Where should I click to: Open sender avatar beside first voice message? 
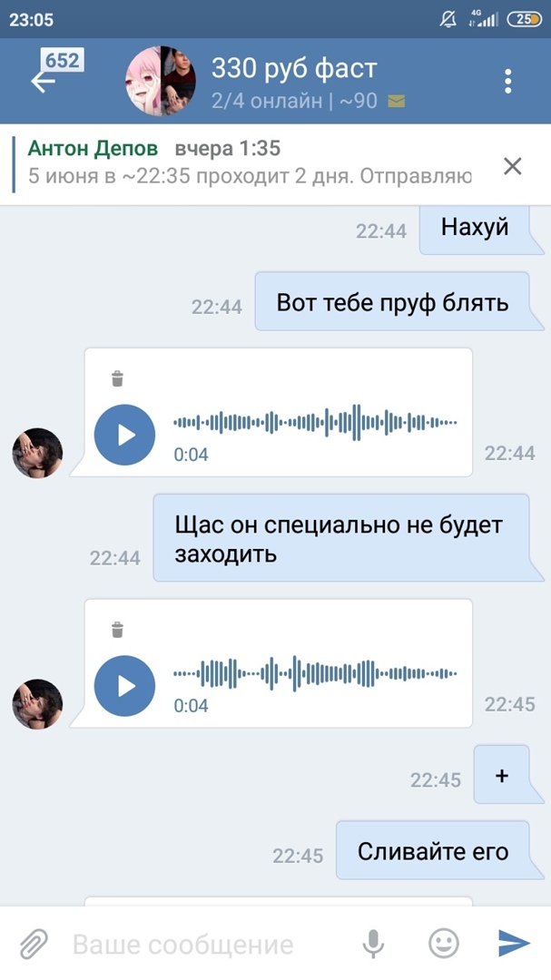point(37,453)
